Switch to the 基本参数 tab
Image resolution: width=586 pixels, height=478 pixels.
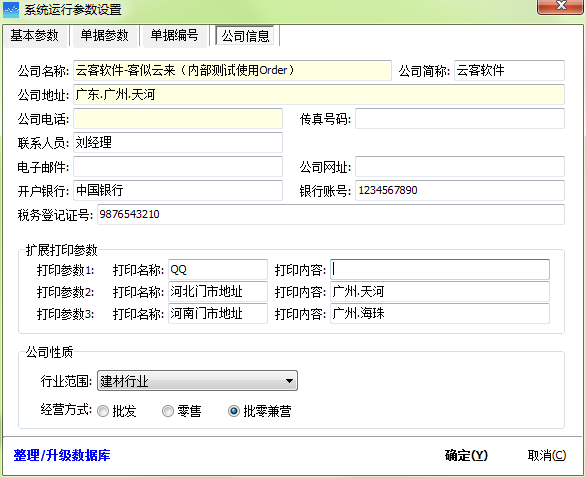point(35,36)
